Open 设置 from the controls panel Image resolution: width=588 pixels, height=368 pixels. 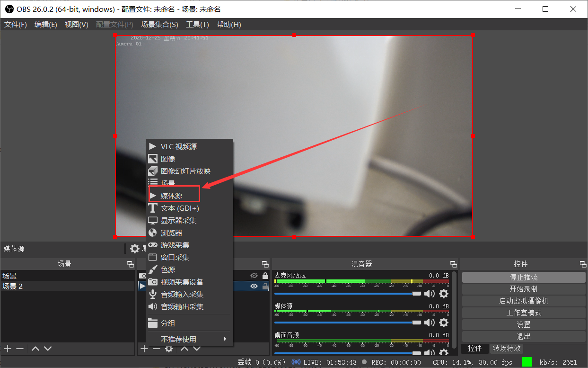(x=524, y=325)
